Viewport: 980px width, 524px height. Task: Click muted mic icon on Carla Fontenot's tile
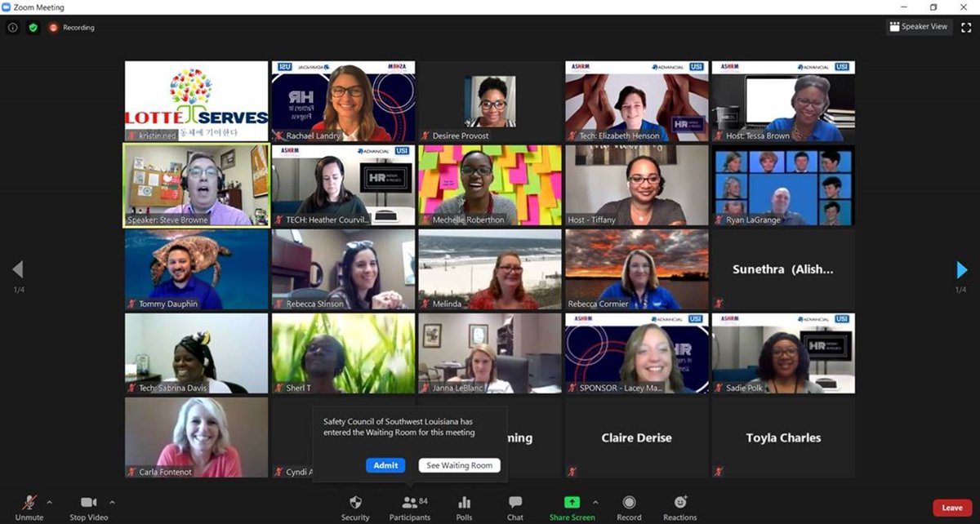[131, 472]
